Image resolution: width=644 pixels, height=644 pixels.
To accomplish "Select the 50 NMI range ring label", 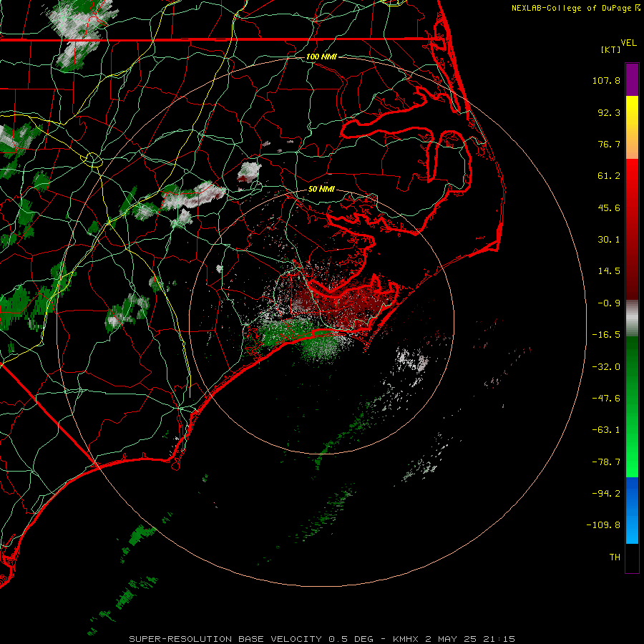I will point(321,189).
